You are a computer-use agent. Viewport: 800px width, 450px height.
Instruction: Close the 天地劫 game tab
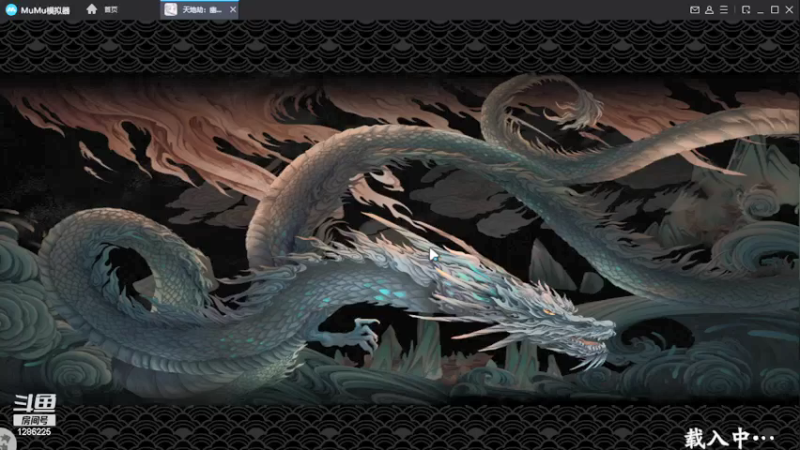[233, 10]
